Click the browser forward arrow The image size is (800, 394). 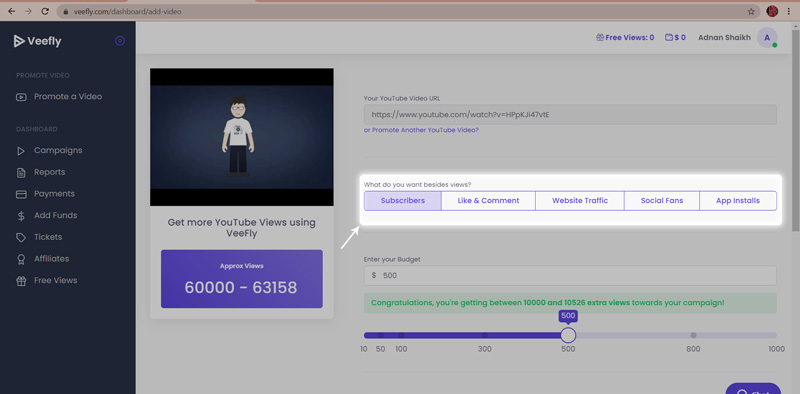28,11
